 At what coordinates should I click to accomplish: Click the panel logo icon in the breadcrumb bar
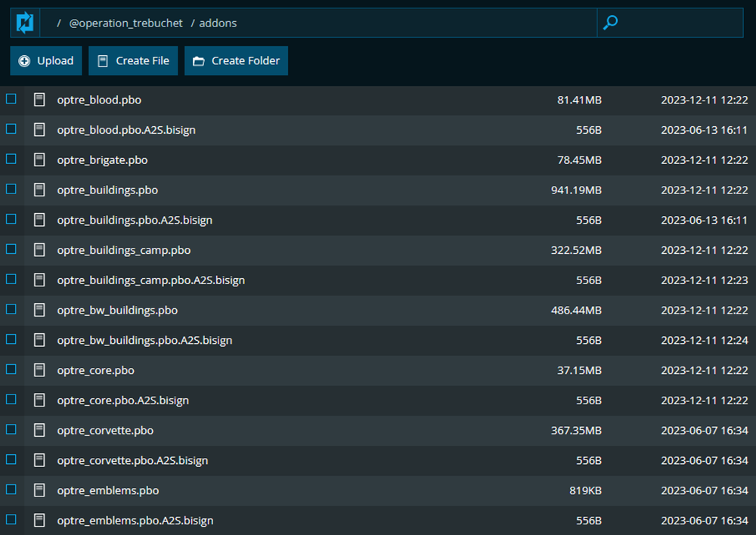23,22
